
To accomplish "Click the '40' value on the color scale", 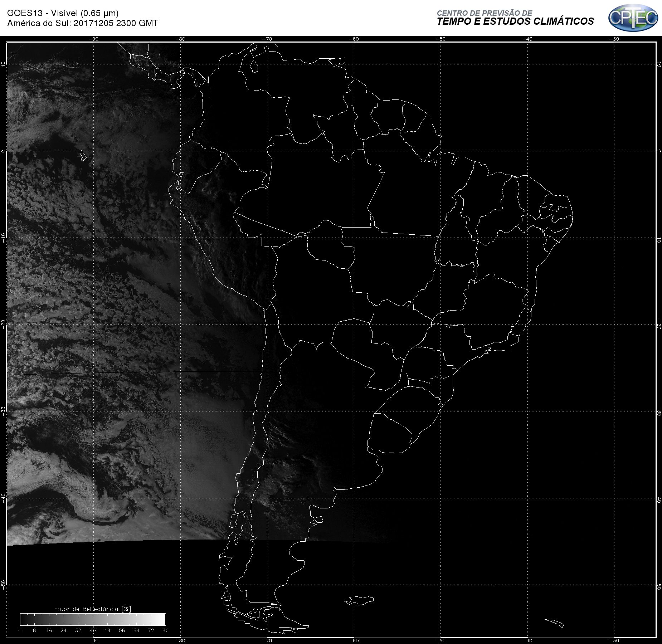I will point(93,630).
